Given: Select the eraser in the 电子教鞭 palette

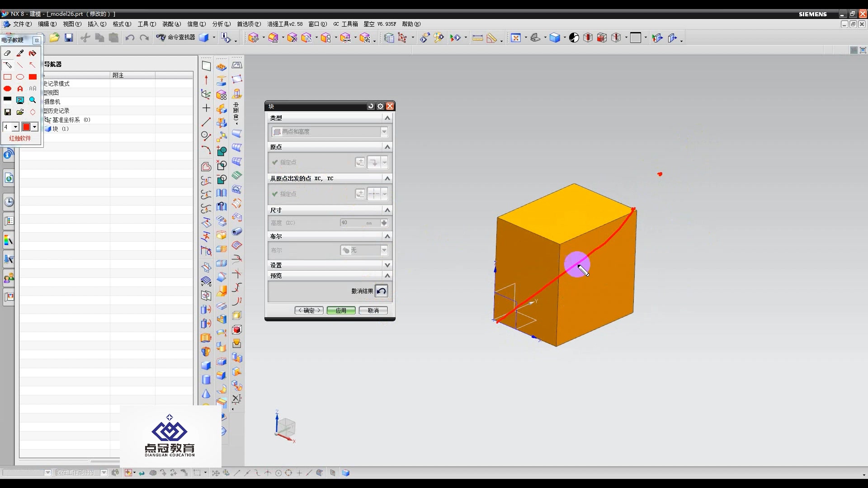Looking at the screenshot, I should point(7,53).
